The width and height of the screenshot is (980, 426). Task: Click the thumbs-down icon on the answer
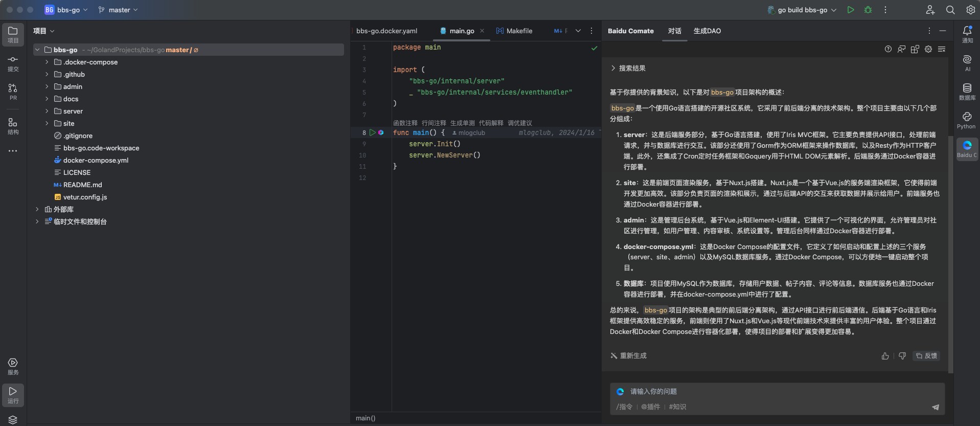(x=902, y=356)
